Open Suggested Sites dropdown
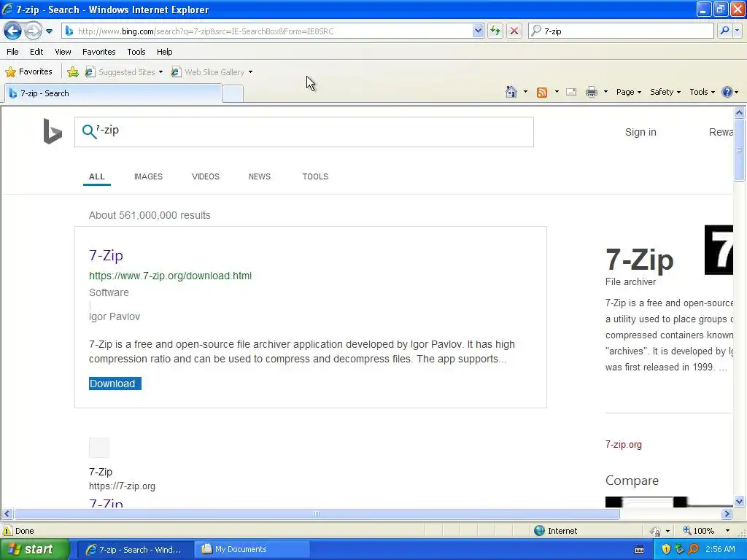The image size is (747, 560). tap(124, 72)
